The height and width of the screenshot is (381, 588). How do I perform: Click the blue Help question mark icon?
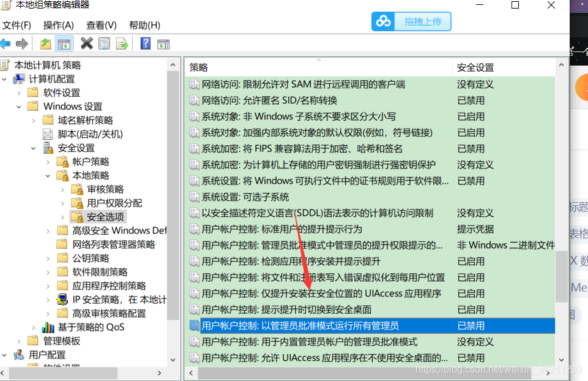coord(144,43)
